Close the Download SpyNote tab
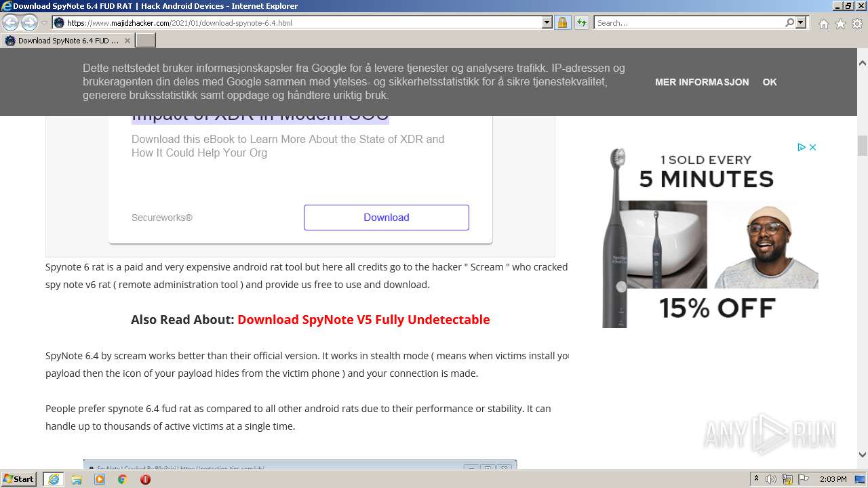 click(x=127, y=41)
